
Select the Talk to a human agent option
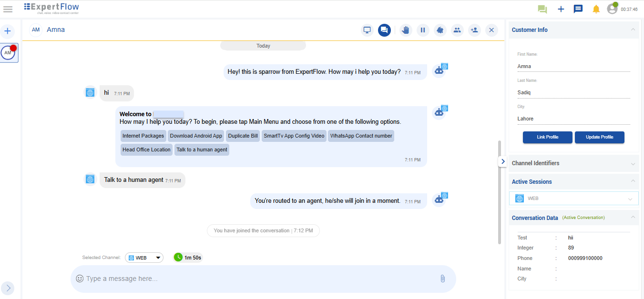(202, 149)
